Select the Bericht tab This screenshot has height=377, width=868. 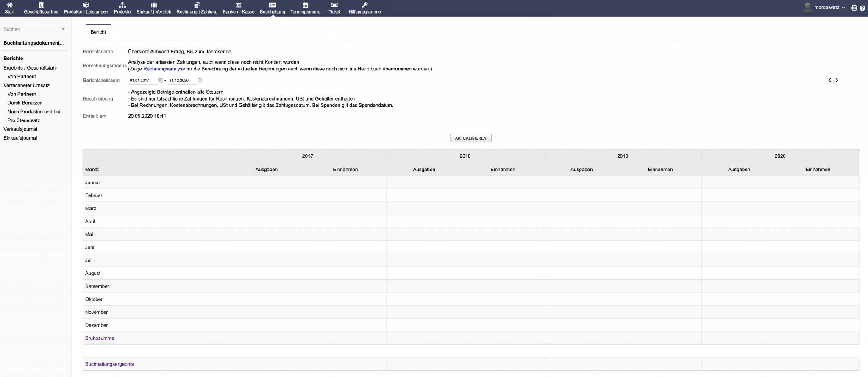point(98,32)
